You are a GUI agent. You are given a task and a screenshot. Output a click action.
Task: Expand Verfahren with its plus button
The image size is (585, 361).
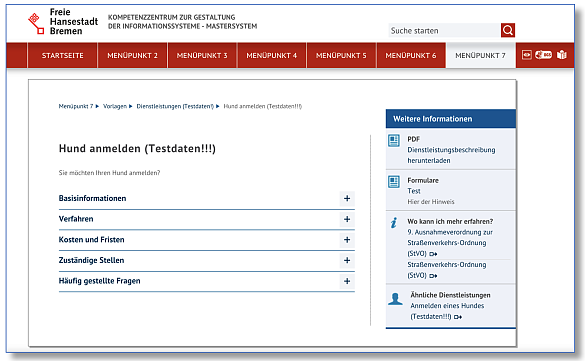[347, 219]
